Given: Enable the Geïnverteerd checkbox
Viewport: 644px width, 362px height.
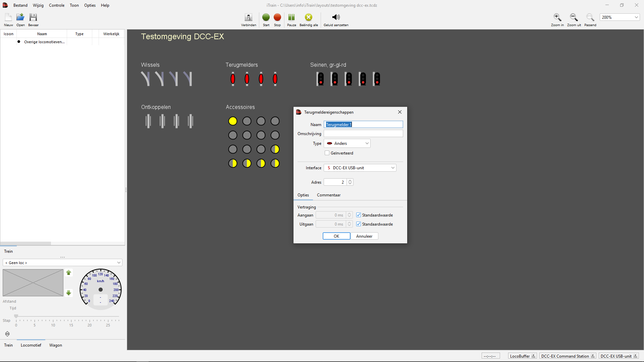Looking at the screenshot, I should 327,153.
